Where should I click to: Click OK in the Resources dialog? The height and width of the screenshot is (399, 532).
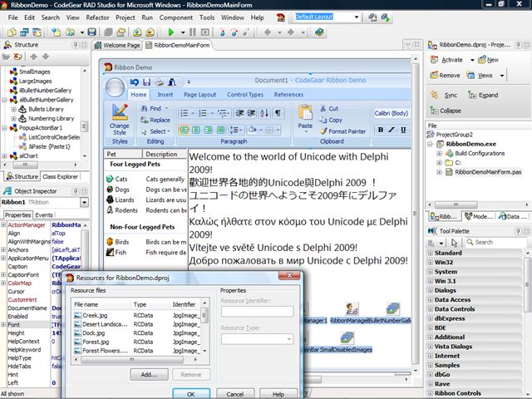pyautogui.click(x=191, y=393)
